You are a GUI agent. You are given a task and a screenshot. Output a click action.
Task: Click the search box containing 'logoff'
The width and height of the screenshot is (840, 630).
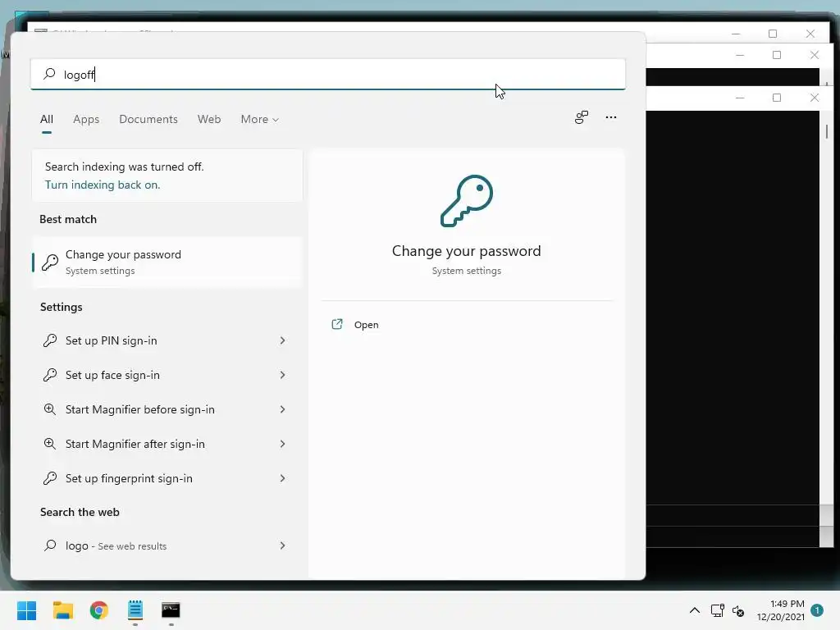pyautogui.click(x=328, y=74)
